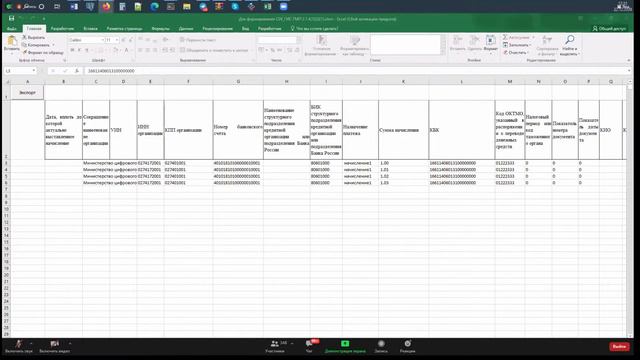Screen dimensions: 640x360
Task: Click the Format Painter brush icon
Action: pos(24,52)
